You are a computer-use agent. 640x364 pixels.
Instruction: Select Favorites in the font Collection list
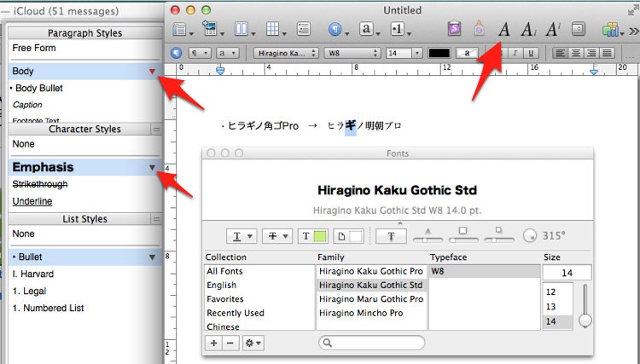(x=225, y=299)
